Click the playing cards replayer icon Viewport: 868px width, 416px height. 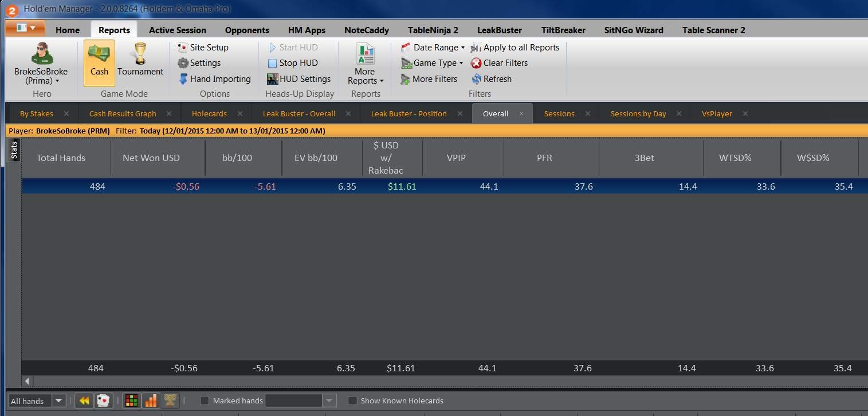pos(103,401)
